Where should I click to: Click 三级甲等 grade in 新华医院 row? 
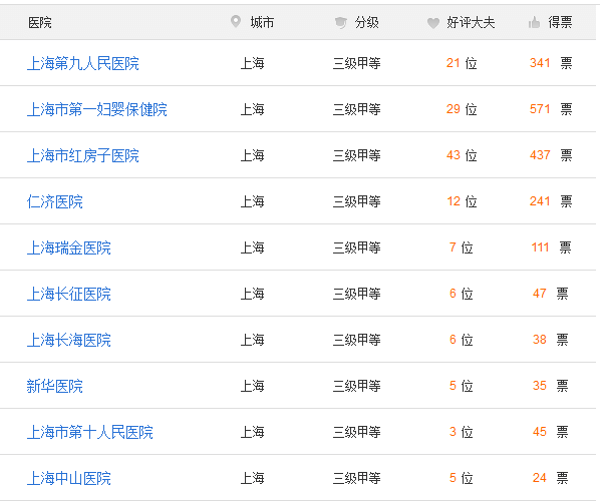click(x=357, y=386)
